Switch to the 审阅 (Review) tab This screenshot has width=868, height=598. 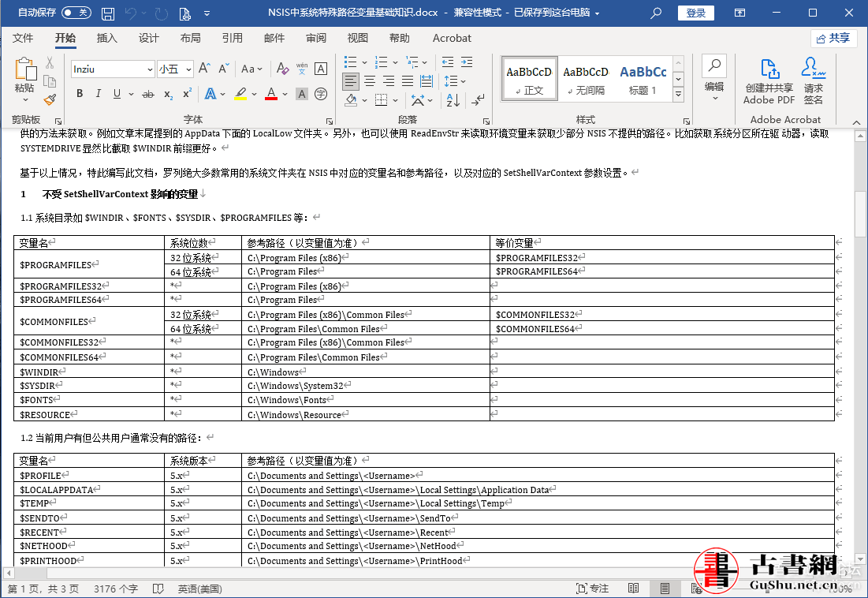click(316, 38)
